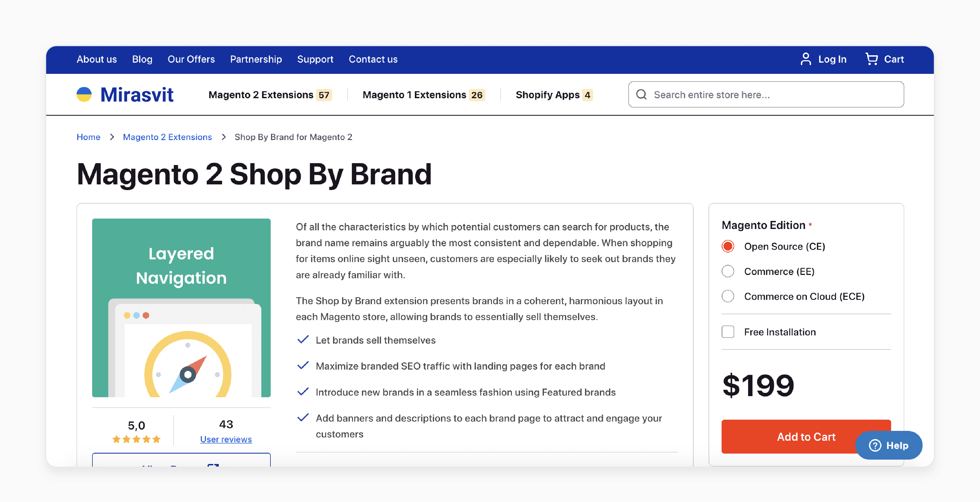This screenshot has height=502, width=980.
Task: Click 'Shop By Brand for Magento 2' breadcrumb text
Action: [293, 137]
